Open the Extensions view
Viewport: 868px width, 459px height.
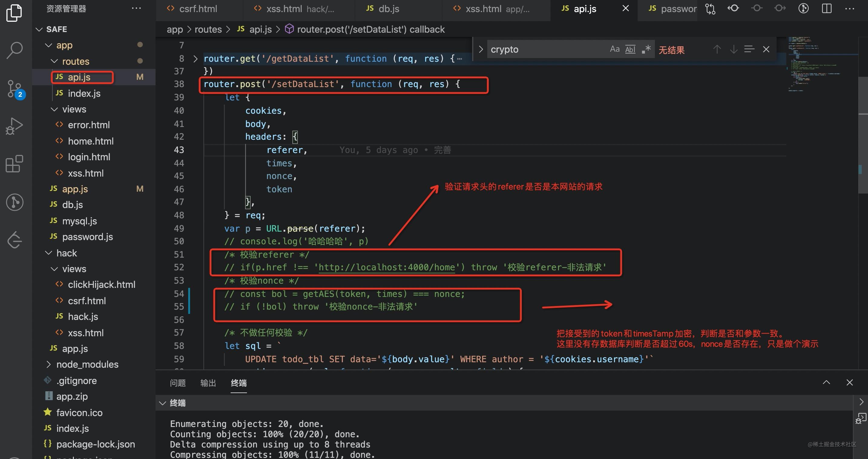coord(14,164)
